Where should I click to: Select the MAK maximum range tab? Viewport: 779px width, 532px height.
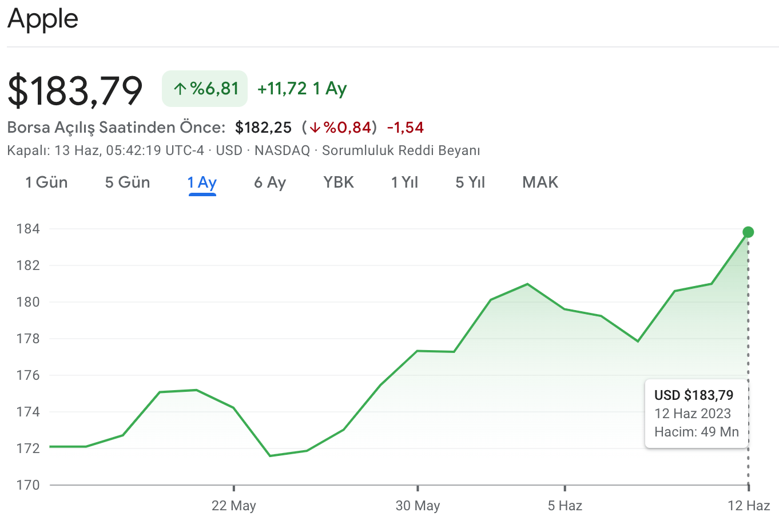point(540,182)
